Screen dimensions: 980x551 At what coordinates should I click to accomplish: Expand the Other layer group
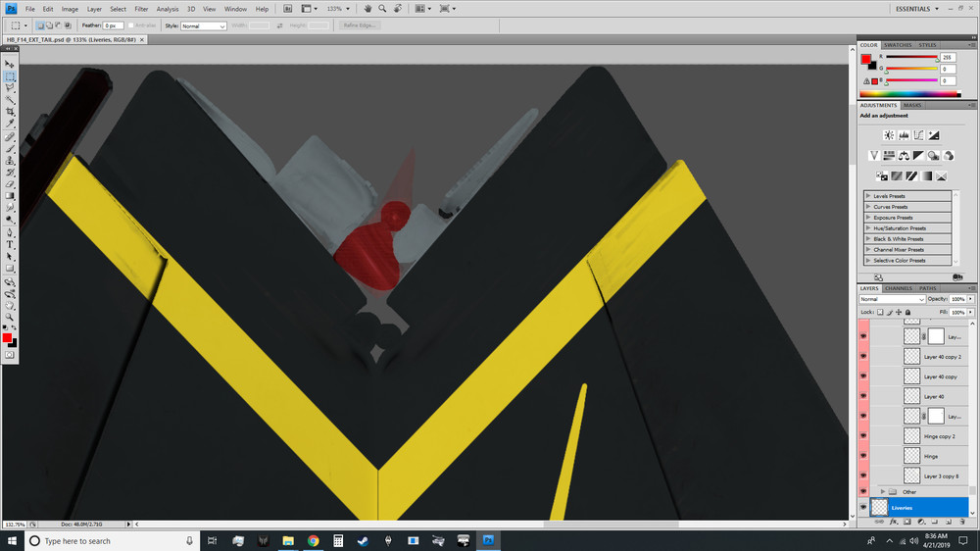coord(882,491)
